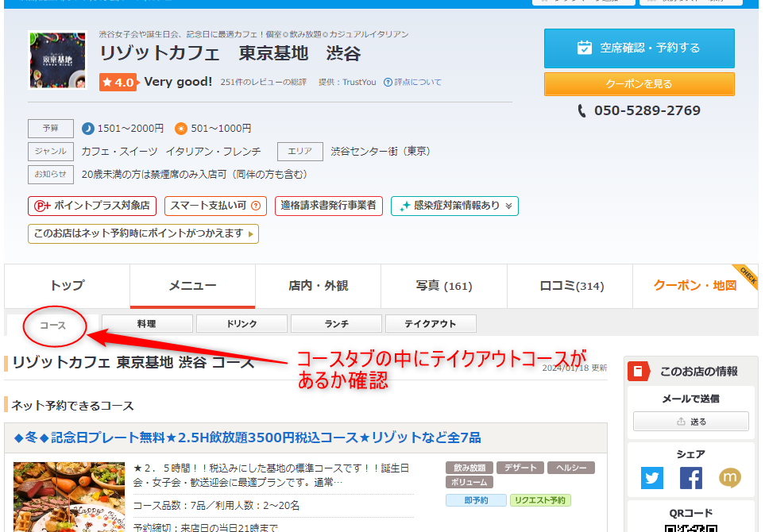Viewport: 765px width, 532px height.
Task: Select the テイクアウト sub-tab
Action: tap(431, 324)
